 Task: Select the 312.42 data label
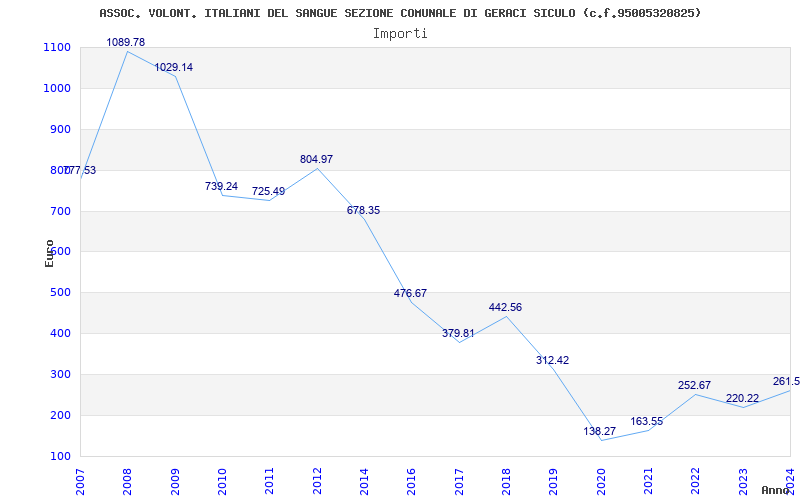tap(552, 360)
